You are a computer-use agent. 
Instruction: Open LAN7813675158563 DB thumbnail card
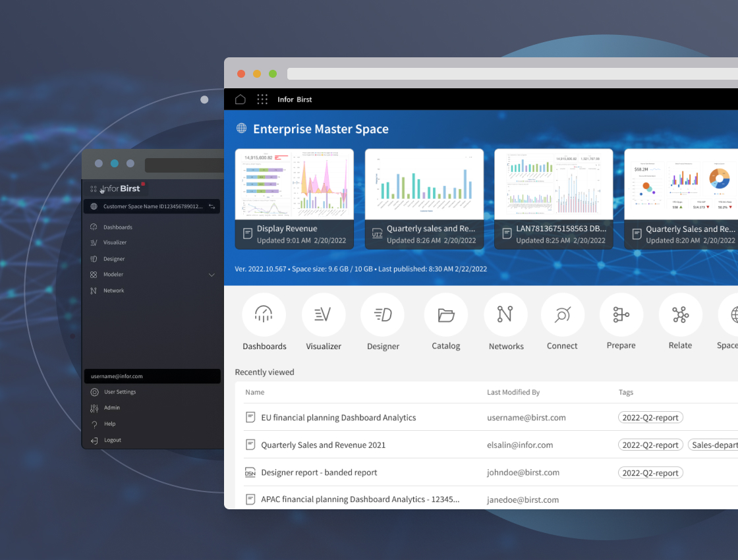[553, 199]
